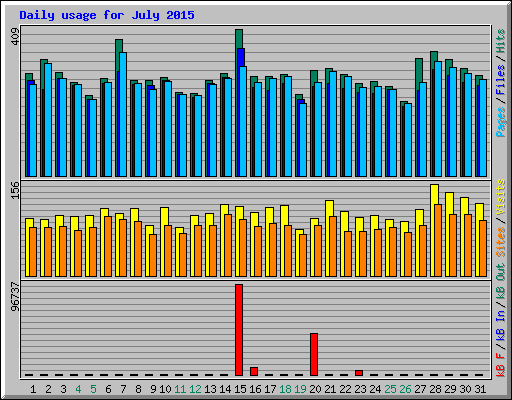Click the orange sites bar for day 14
512x400 pixels.
(x=228, y=245)
